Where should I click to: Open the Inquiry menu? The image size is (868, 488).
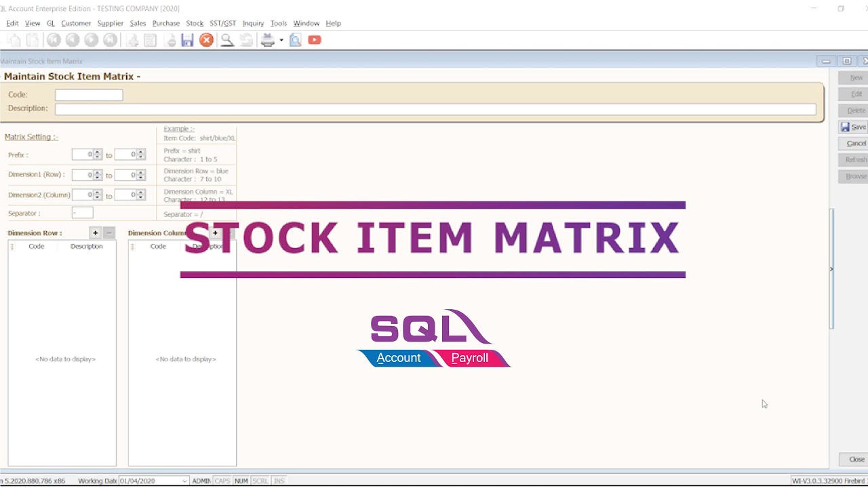253,23
